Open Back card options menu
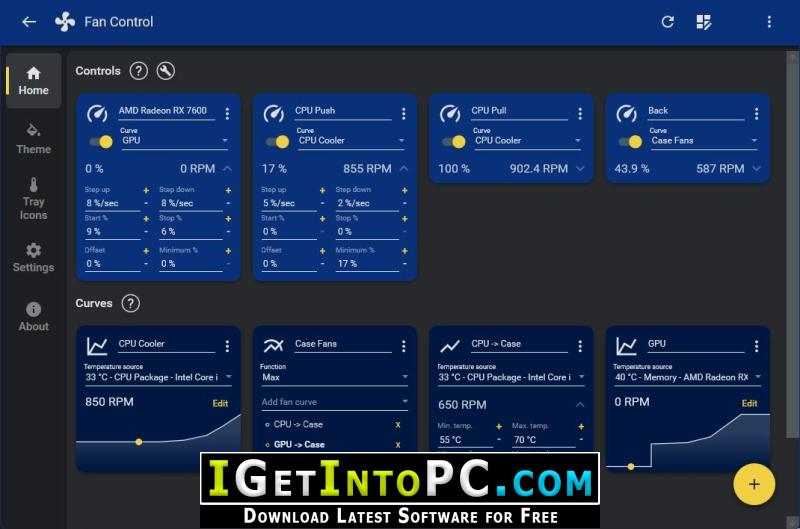The width and height of the screenshot is (800, 529). [x=757, y=113]
